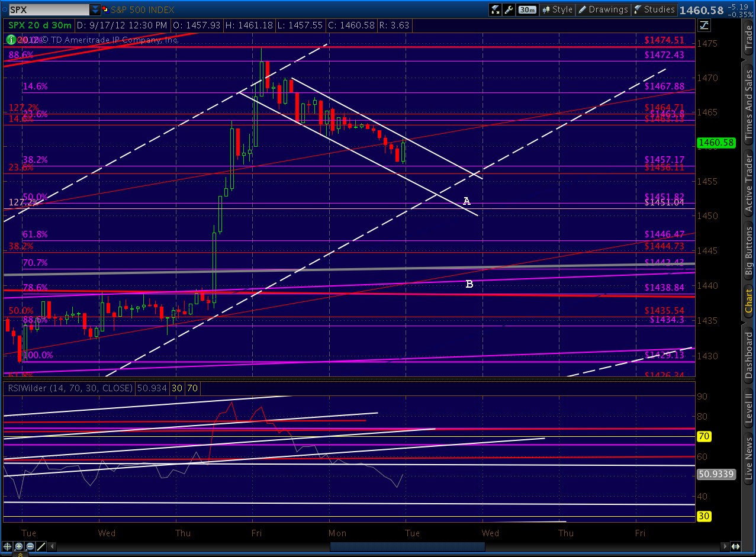Click the $1474.51 level label

tap(664, 40)
